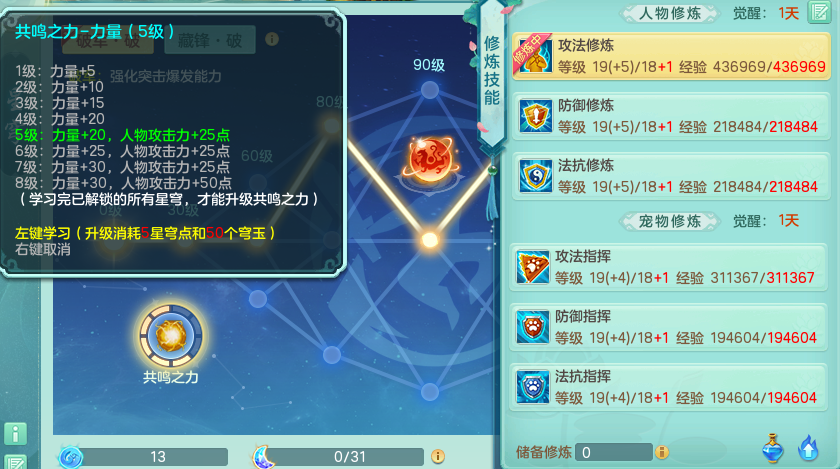Viewport: 840px width, 469px height.
Task: Click the blue flame upgrade arrow icon
Action: pos(808,448)
